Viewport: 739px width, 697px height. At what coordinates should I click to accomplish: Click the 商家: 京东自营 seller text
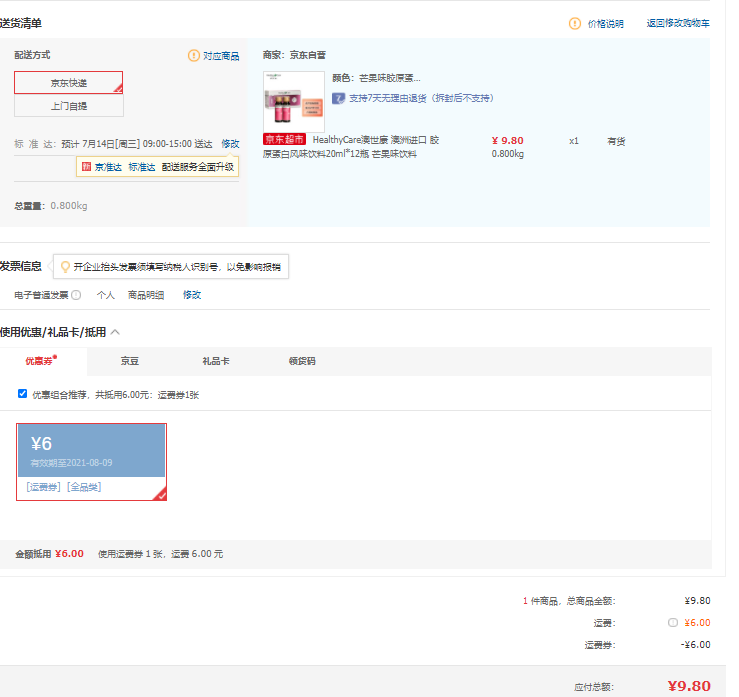(294, 55)
